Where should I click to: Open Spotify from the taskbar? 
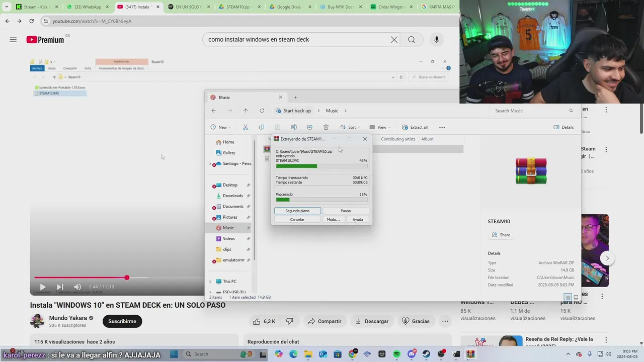pos(396,354)
